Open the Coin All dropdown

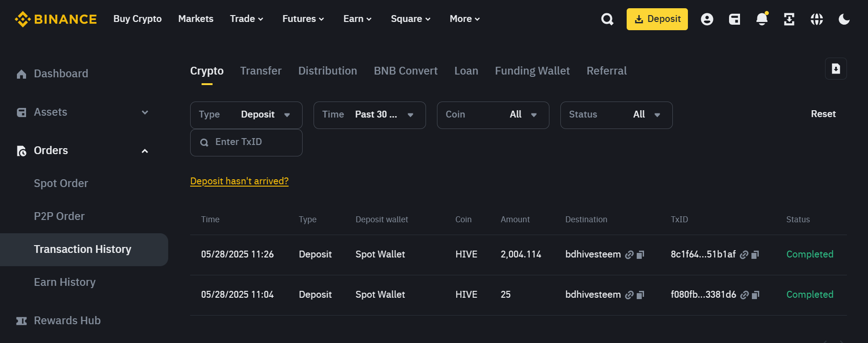[x=493, y=115]
